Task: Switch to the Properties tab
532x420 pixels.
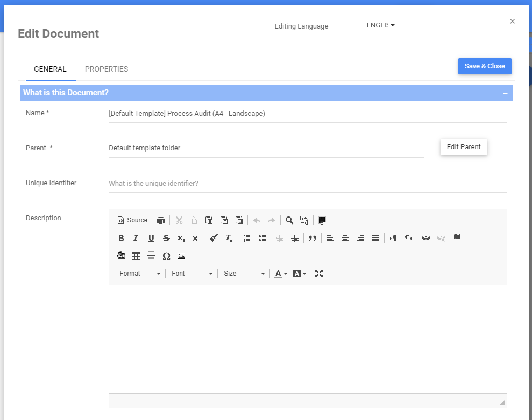Action: tap(107, 69)
